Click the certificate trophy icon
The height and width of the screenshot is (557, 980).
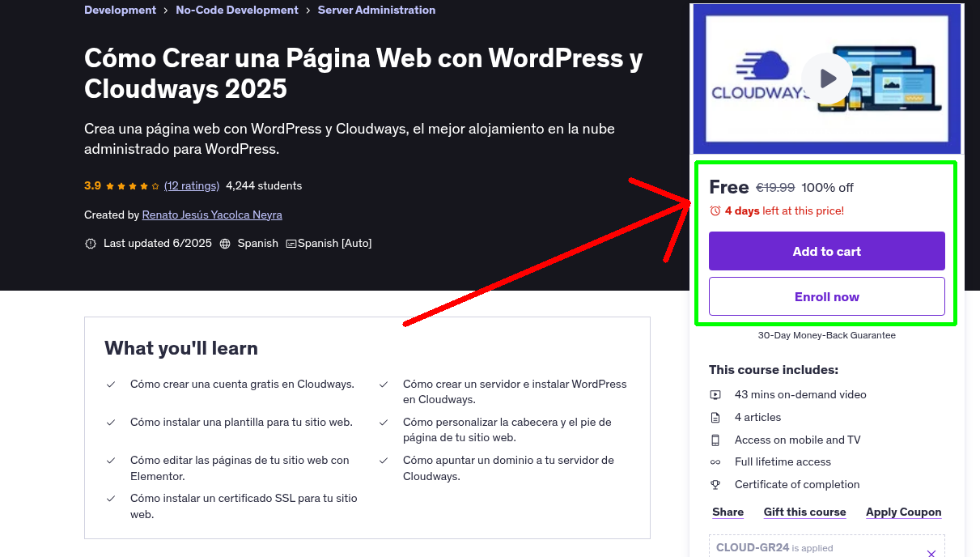715,485
